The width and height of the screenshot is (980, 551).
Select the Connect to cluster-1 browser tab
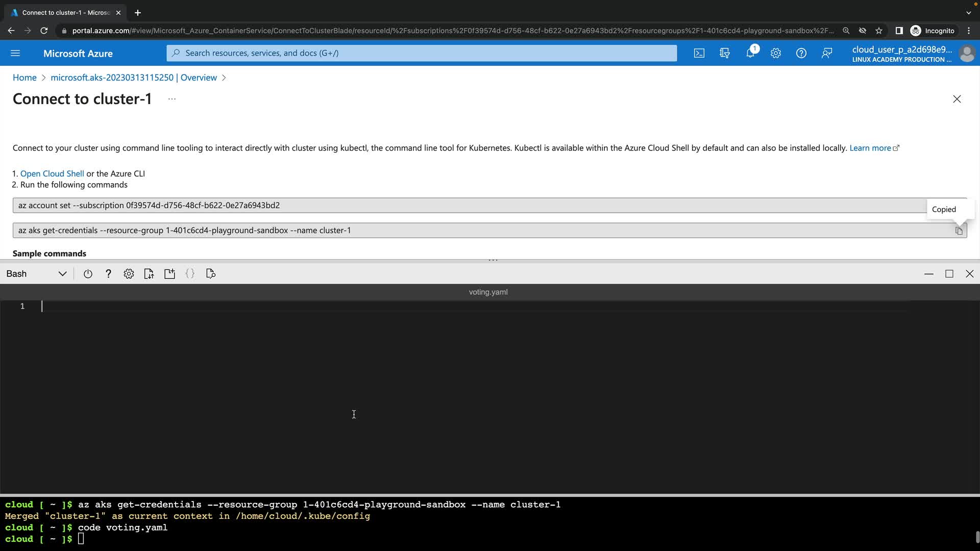point(65,13)
